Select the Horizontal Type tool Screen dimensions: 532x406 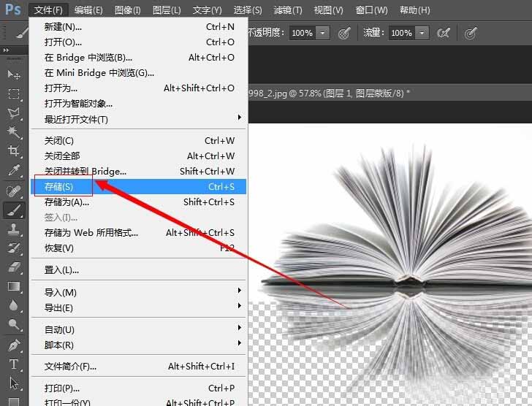pyautogui.click(x=14, y=364)
